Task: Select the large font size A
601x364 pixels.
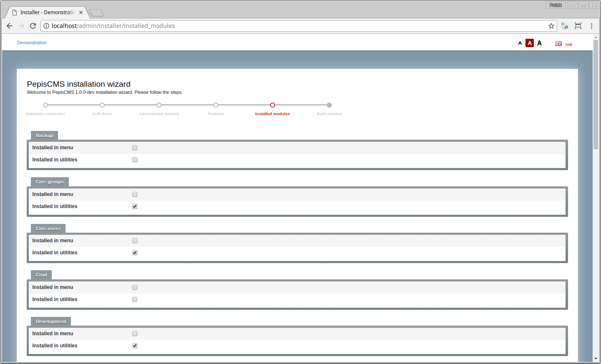Action: (x=539, y=43)
